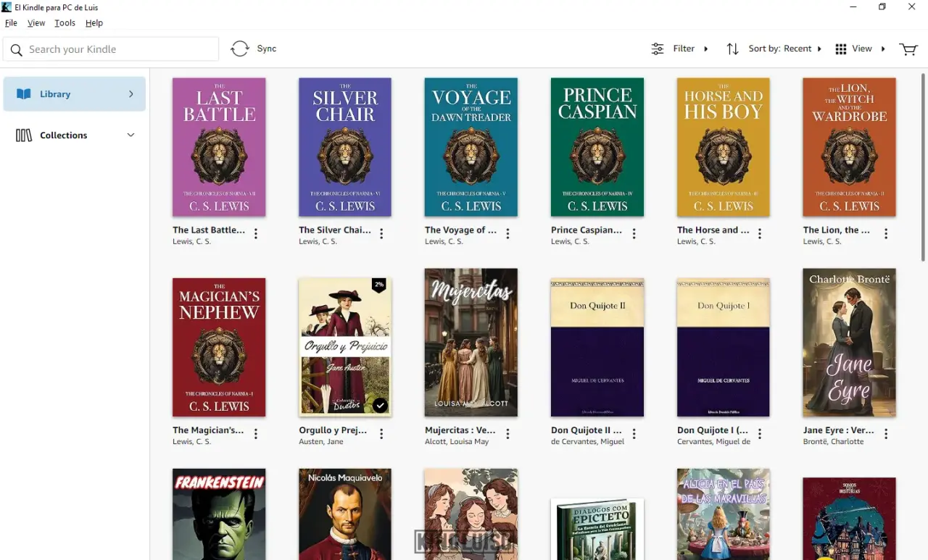Open more options for Don Quijote II
Screen dimensions: 928x560
[634, 434]
